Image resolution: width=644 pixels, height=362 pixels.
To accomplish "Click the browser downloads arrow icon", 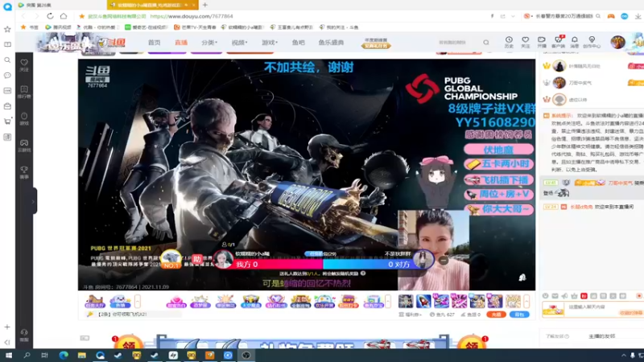I will (x=638, y=16).
